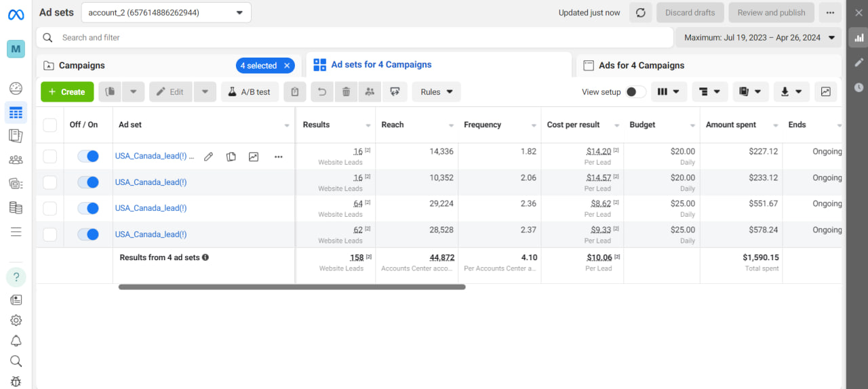Open the Settings gear icon in sidebar
Viewport: 868px width, 389px height.
pos(16,320)
